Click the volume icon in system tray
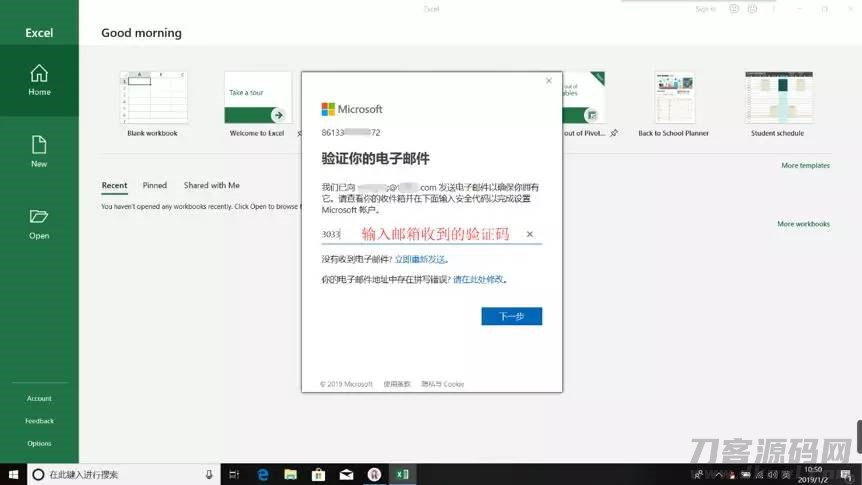The height and width of the screenshot is (485, 862). pyautogui.click(x=773, y=475)
